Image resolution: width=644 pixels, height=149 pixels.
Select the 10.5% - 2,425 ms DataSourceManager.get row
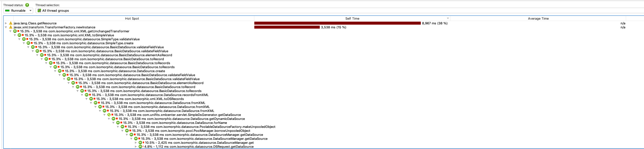(199, 143)
